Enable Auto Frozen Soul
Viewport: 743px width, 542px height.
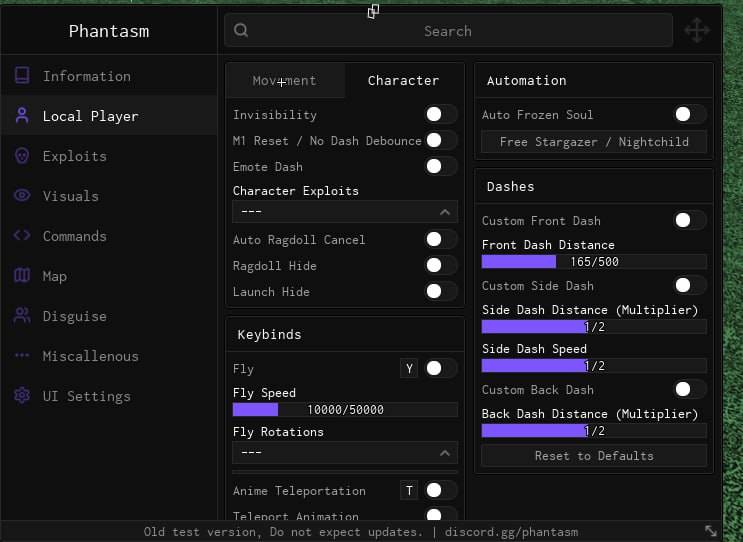click(690, 114)
